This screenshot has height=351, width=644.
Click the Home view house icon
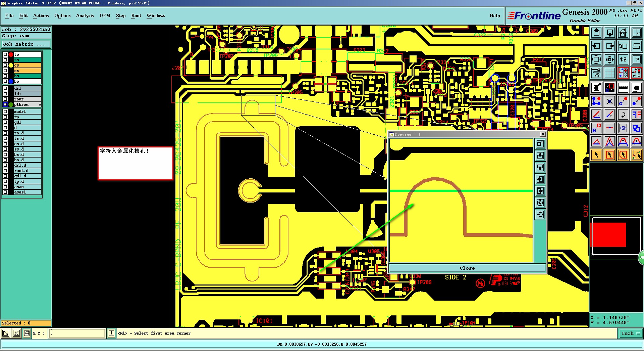click(623, 33)
